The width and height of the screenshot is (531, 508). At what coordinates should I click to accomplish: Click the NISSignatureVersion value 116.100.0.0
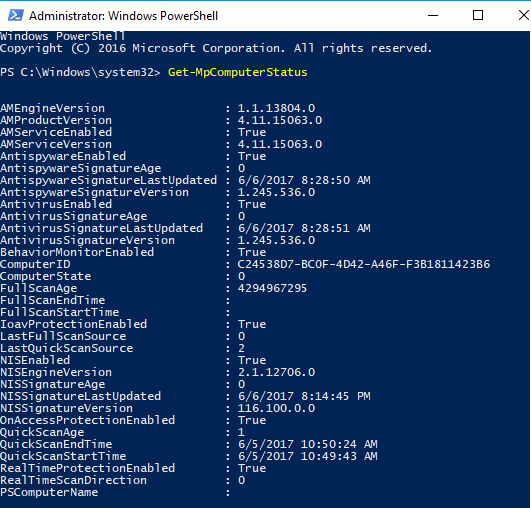pyautogui.click(x=276, y=408)
